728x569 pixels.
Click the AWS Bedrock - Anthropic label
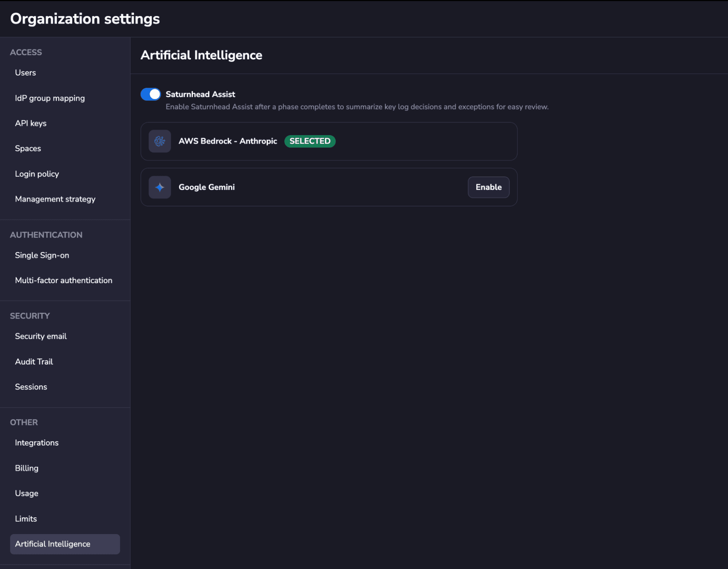tap(228, 141)
